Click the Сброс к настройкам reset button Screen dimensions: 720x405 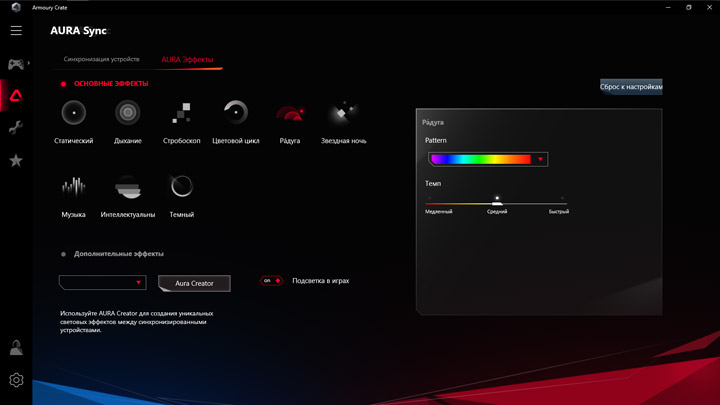631,86
